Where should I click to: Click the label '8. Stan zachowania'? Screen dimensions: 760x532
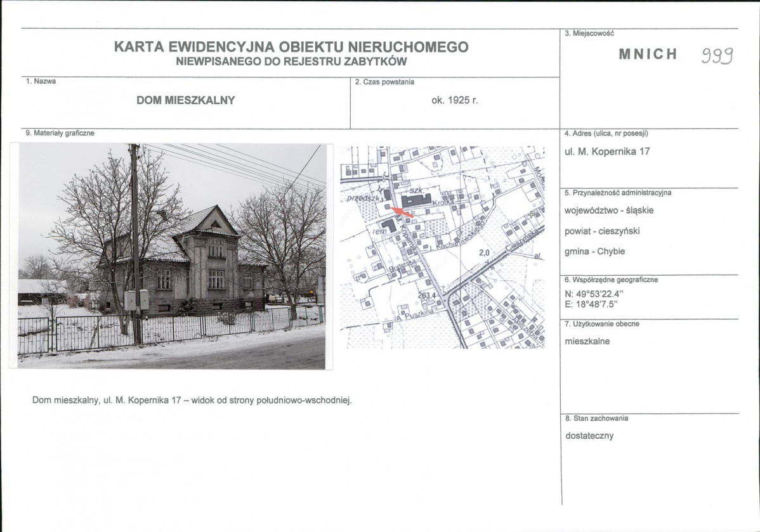tap(597, 418)
